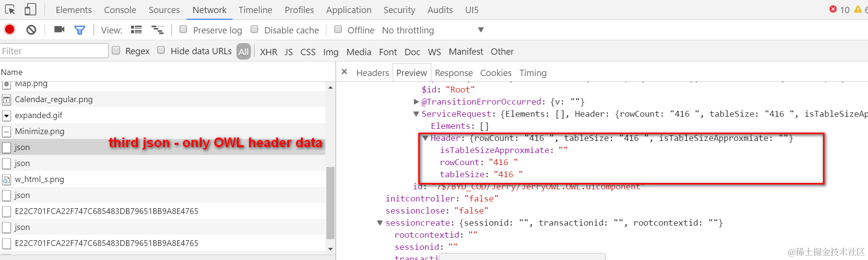Screen dimensions: 868x260
Task: Click the request list scrollbar thumb
Action: (330, 203)
